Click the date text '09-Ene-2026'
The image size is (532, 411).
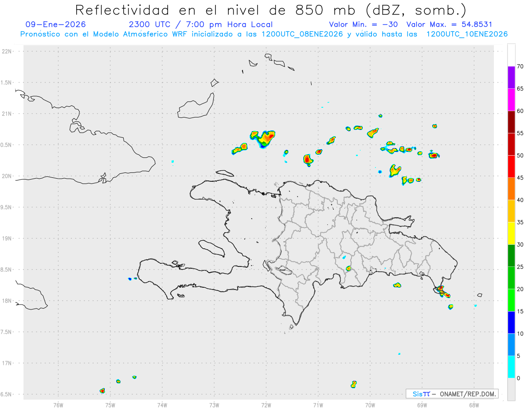[x=56, y=24]
